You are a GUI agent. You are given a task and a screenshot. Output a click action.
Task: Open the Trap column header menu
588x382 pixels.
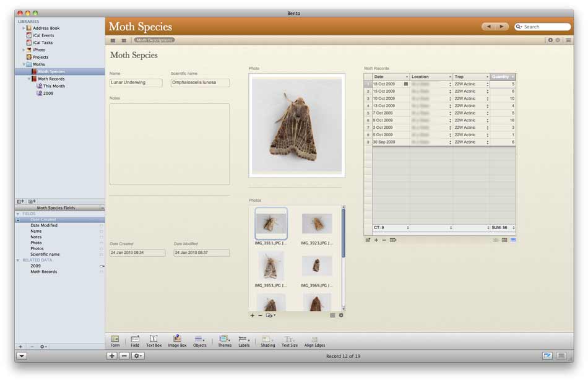tap(488, 77)
